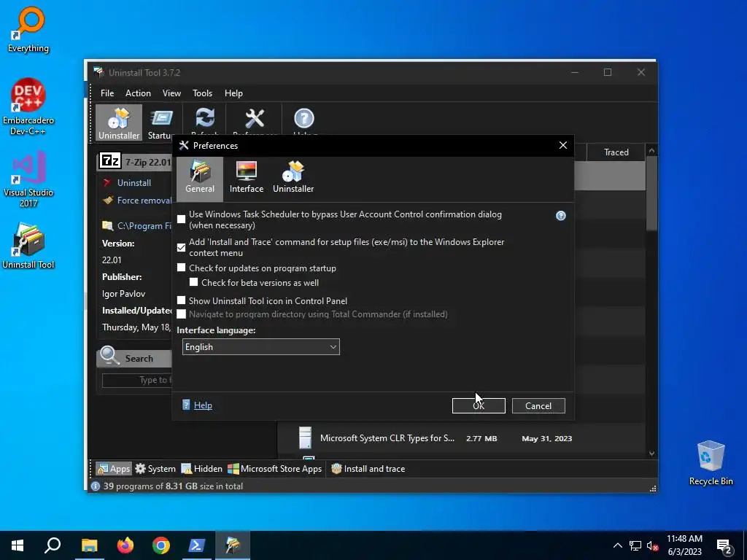Image resolution: width=747 pixels, height=560 pixels.
Task: Select the Visual Studio 2017 desktop icon
Action: [28, 179]
